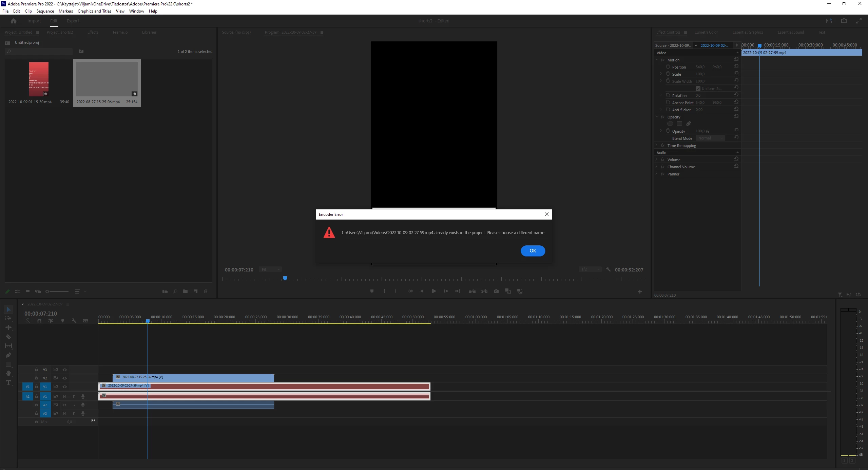Image resolution: width=868 pixels, height=470 pixels.
Task: Toggle the Uniform Scale checkbox
Action: pos(698,89)
